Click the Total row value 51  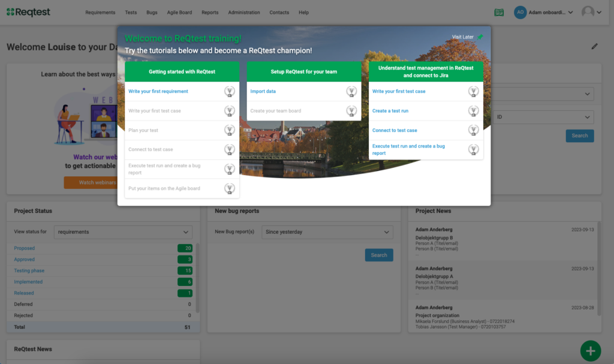tap(187, 327)
